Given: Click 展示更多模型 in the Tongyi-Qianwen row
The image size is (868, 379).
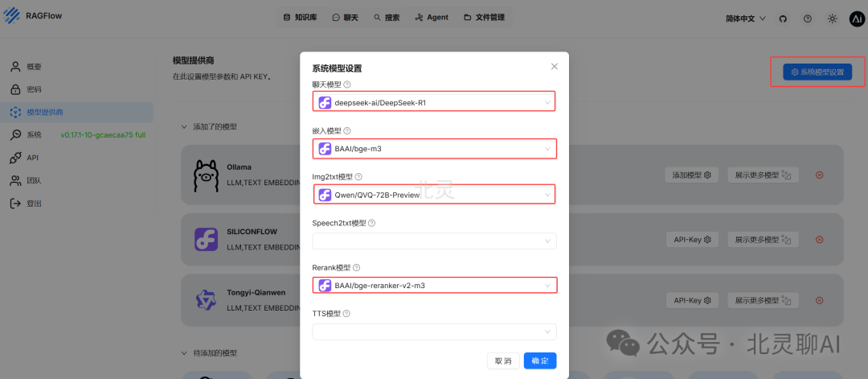Looking at the screenshot, I should coord(763,300).
